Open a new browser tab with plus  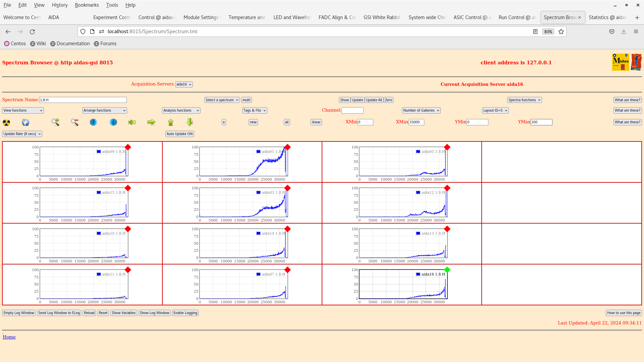pos(637,17)
